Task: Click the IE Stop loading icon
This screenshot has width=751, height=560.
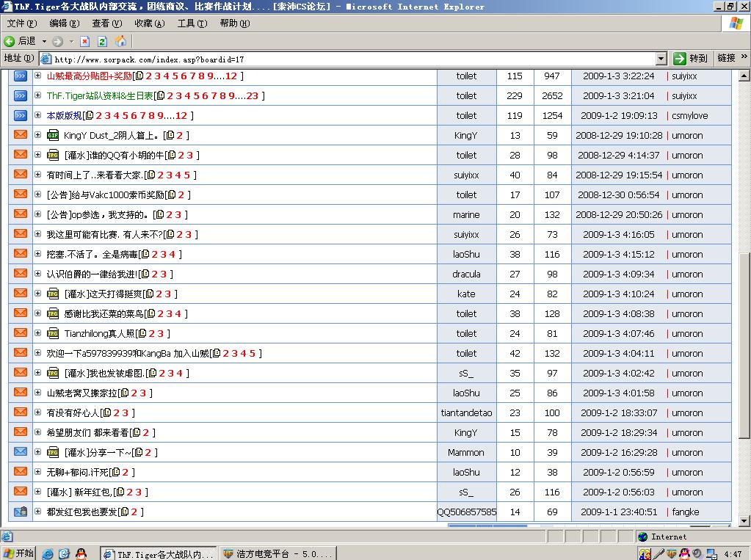Action: pyautogui.click(x=85, y=41)
